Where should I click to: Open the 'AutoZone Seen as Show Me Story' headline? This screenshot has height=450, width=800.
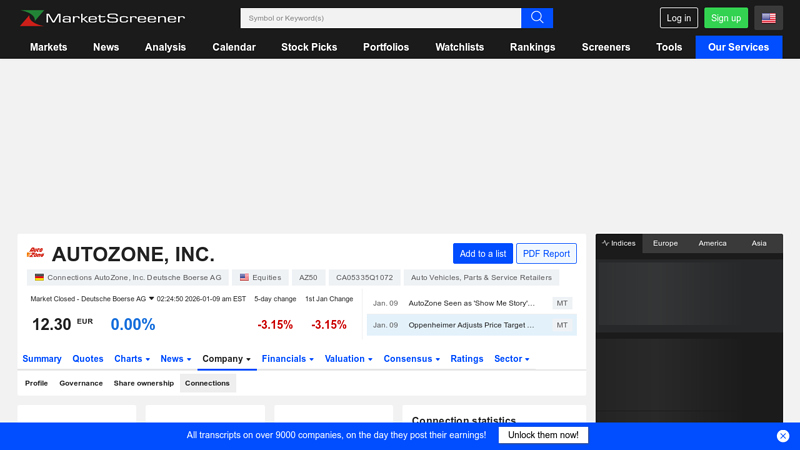pos(471,303)
